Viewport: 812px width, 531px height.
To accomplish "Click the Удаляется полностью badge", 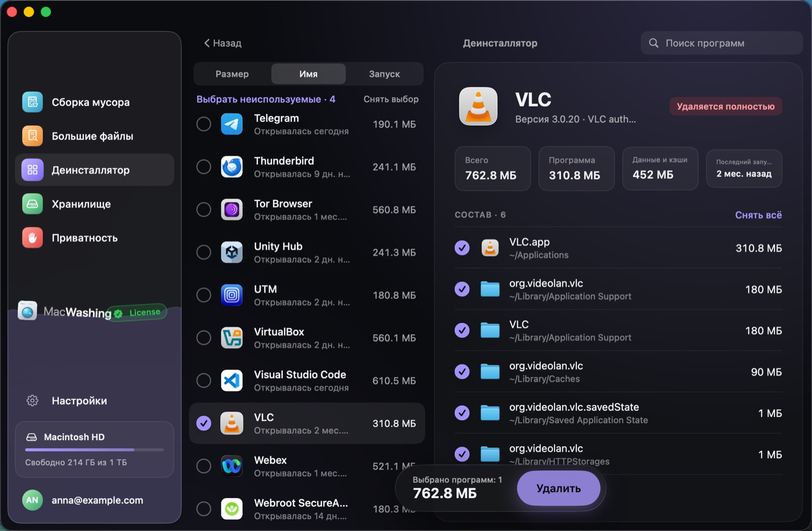I will click(726, 107).
